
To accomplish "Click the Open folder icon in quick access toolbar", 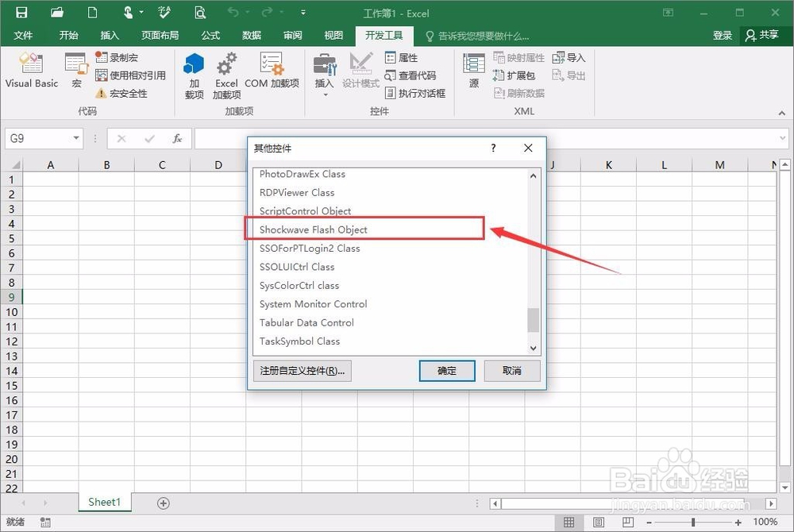I will (x=57, y=13).
